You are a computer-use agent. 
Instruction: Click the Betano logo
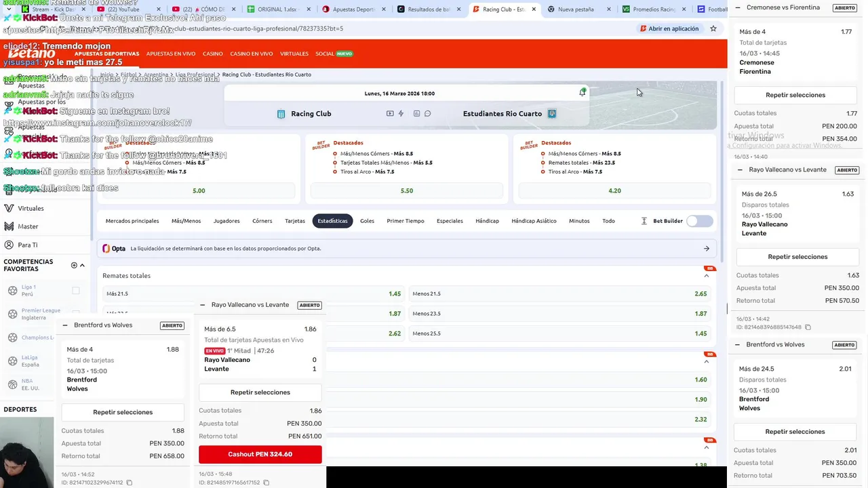click(x=31, y=54)
